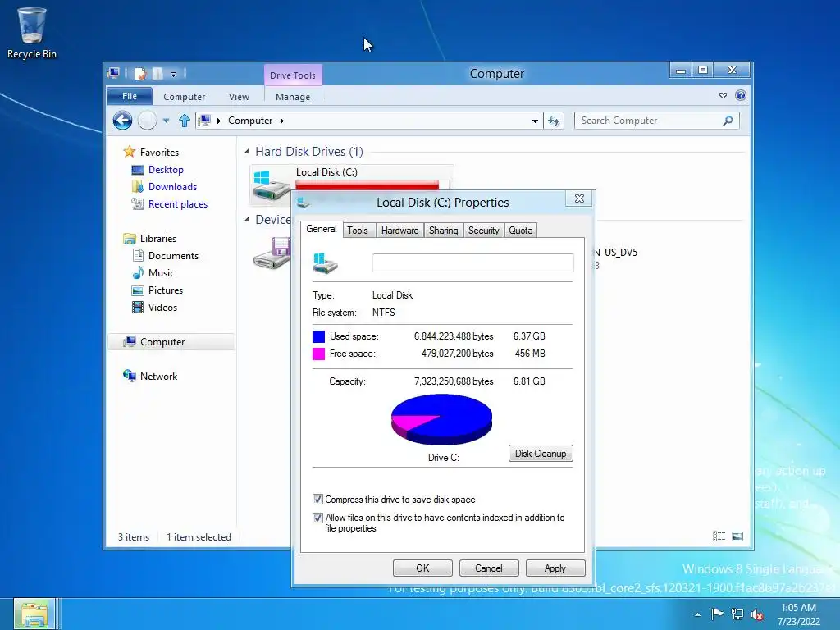Click the Search Computer box

[657, 121]
